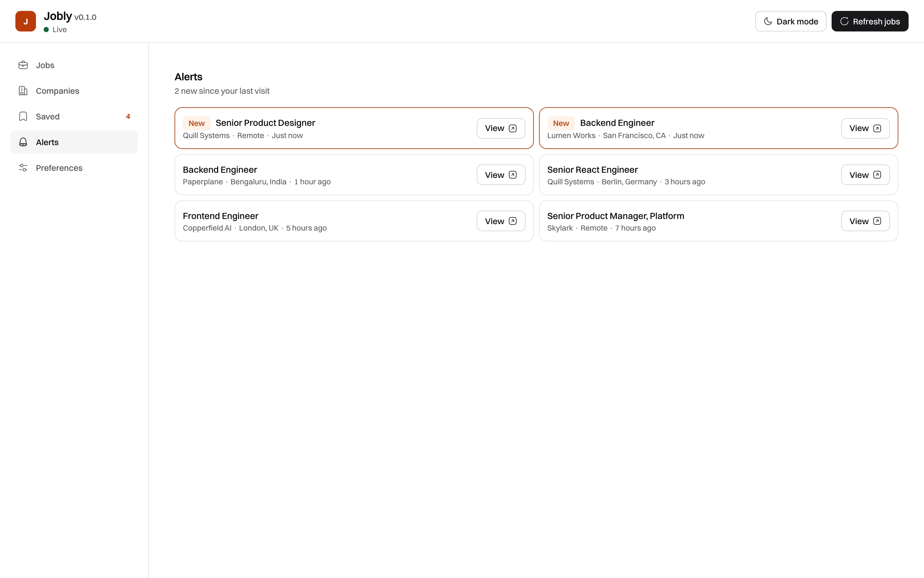Click open-arrow icon on Lumen Works card
924x578 pixels.
[x=877, y=128]
